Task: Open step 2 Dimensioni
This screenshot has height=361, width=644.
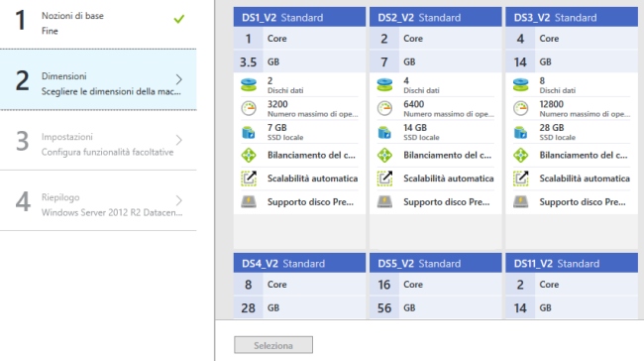Action: (x=98, y=79)
